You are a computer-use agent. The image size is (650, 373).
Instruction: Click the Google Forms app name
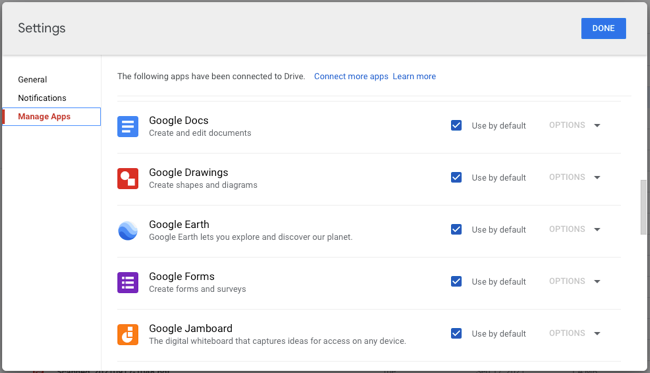coord(182,276)
